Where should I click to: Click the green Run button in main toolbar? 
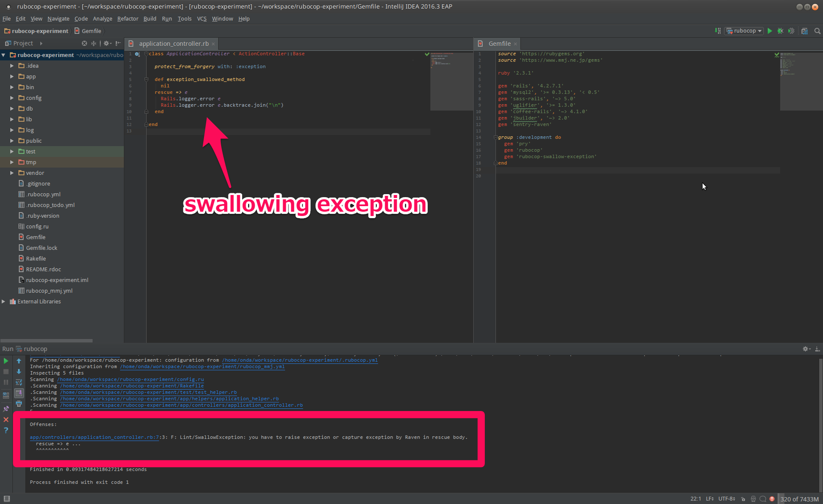tap(770, 31)
